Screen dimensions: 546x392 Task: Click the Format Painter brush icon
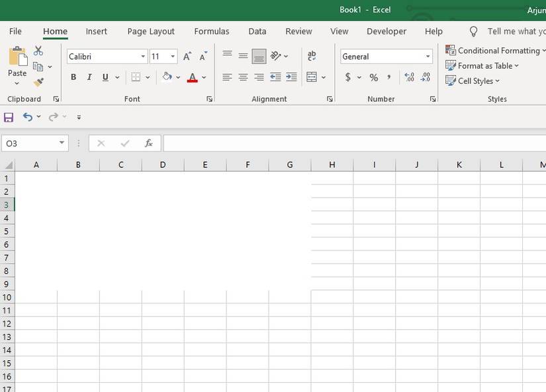click(38, 82)
